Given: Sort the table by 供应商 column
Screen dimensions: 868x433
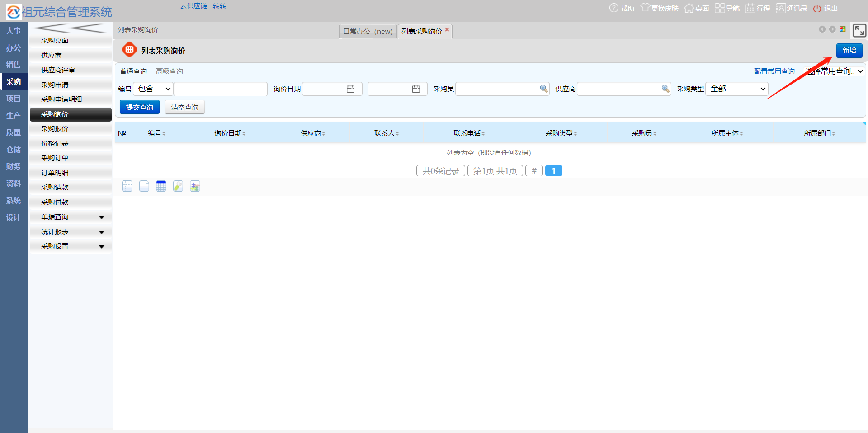Looking at the screenshot, I should 313,133.
